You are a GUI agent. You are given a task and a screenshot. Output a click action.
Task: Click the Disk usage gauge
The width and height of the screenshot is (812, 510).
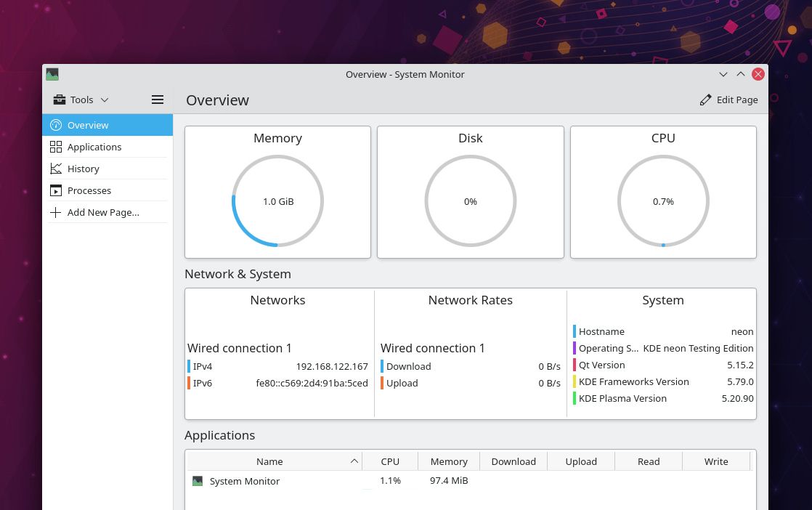(x=470, y=201)
